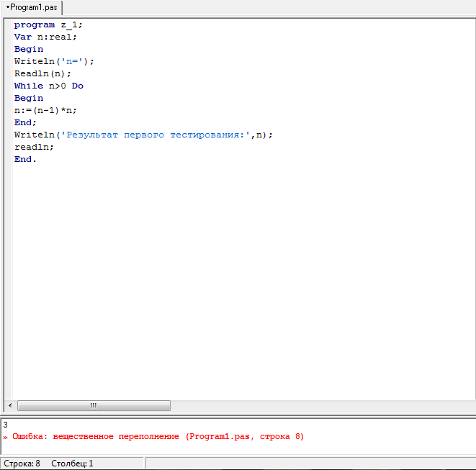Click empty editor area below the code

coord(238,288)
